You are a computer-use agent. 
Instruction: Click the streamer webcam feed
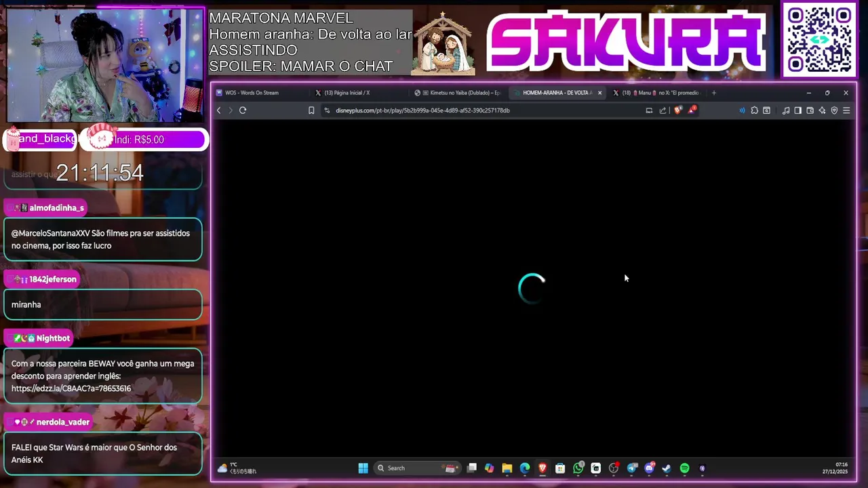click(104, 65)
